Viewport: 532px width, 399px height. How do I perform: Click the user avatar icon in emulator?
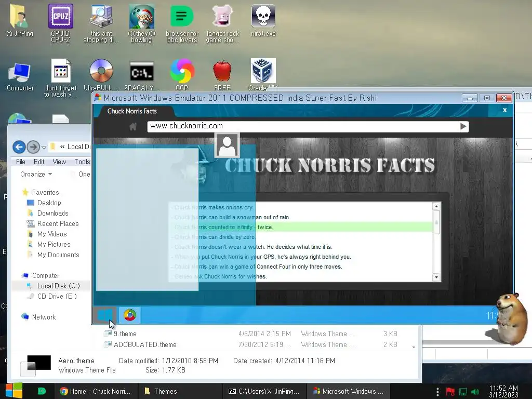(227, 145)
